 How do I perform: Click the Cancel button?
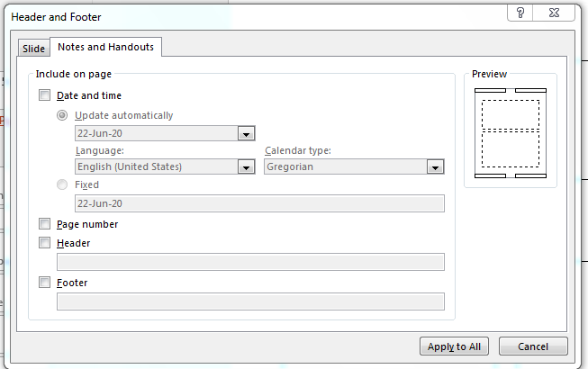click(533, 346)
